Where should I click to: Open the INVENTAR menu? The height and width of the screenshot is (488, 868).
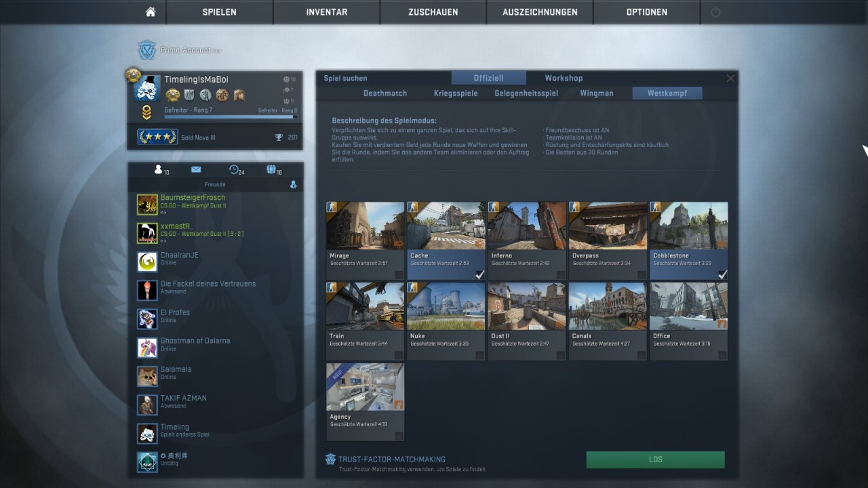tap(327, 12)
